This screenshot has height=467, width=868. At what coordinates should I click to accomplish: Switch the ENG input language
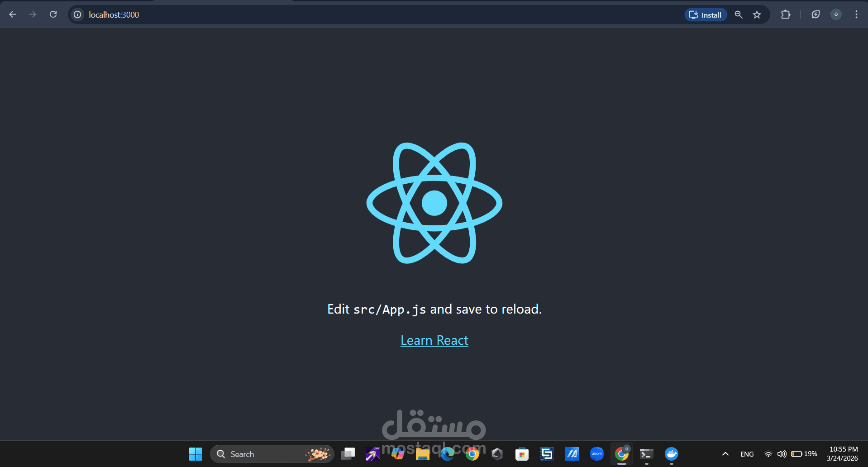(747, 454)
